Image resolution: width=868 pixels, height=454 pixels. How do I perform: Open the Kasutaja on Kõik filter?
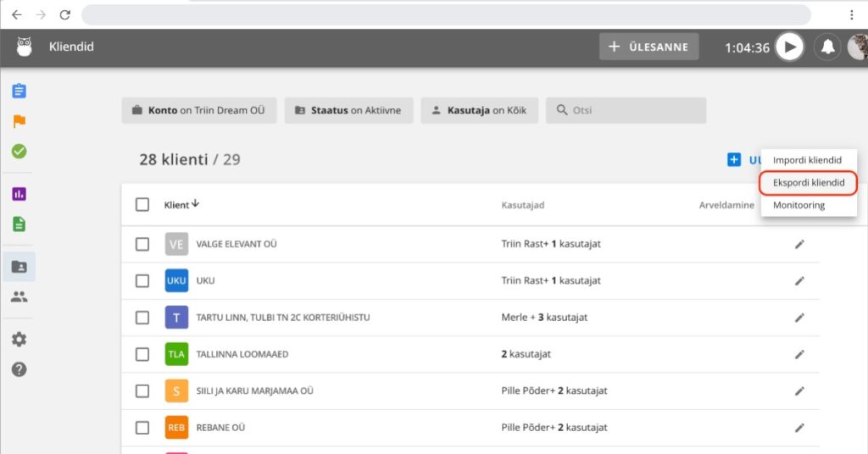point(480,110)
